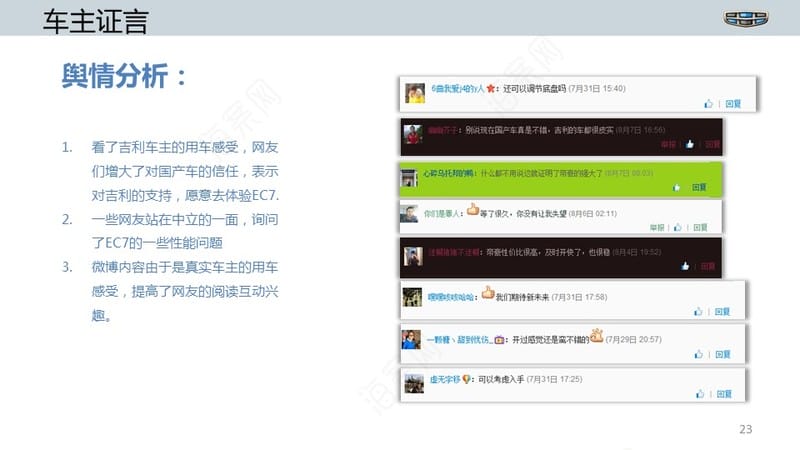Open username link on the 7月29日 20:57 comment
The image size is (800, 450).
coord(460,340)
